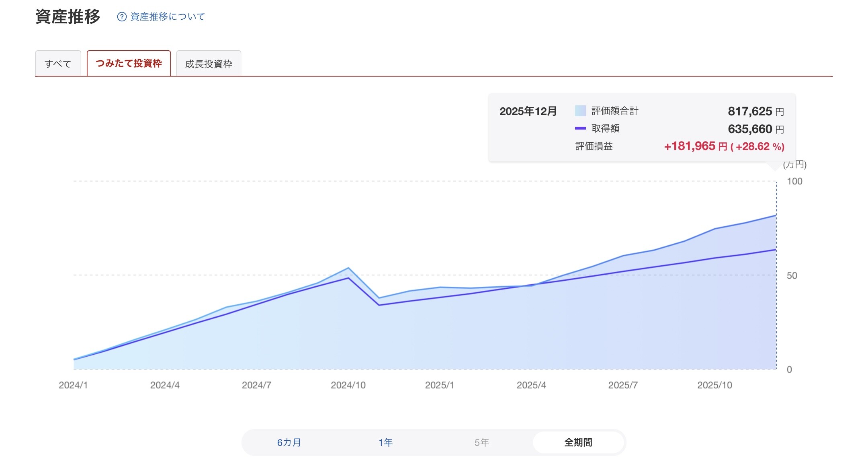Click the 2025/10 x-axis label

(714, 385)
